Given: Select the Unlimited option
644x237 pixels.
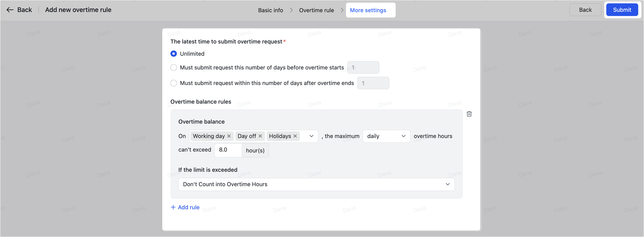Looking at the screenshot, I should click(x=174, y=53).
